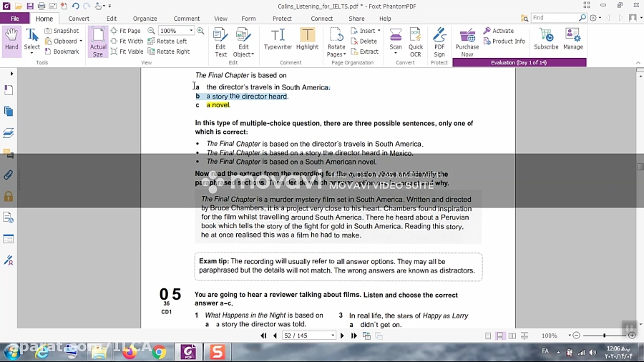Click Activate license

(499, 31)
